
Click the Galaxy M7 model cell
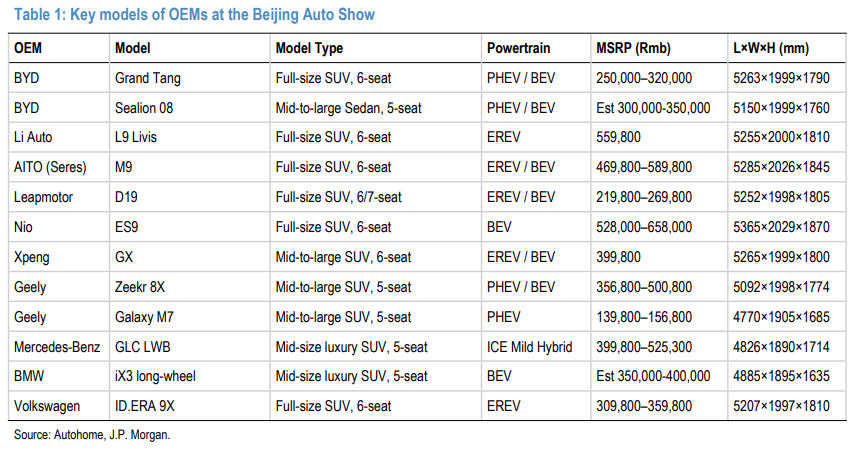pos(144,317)
